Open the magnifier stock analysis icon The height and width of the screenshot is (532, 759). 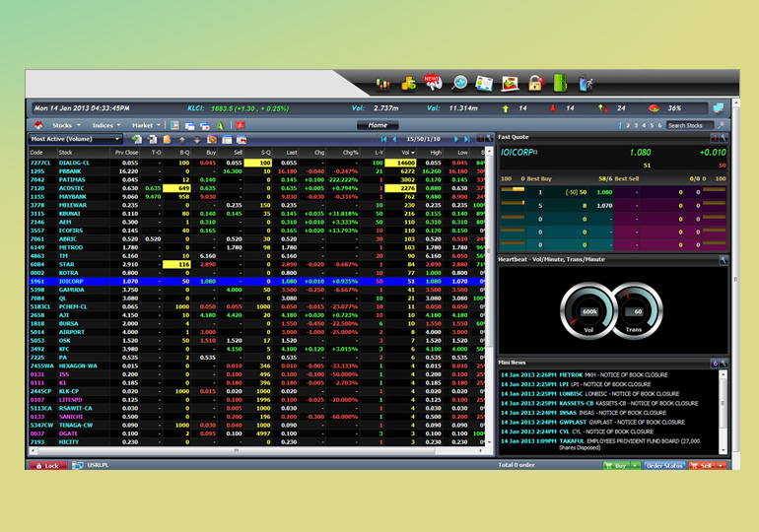tap(458, 85)
